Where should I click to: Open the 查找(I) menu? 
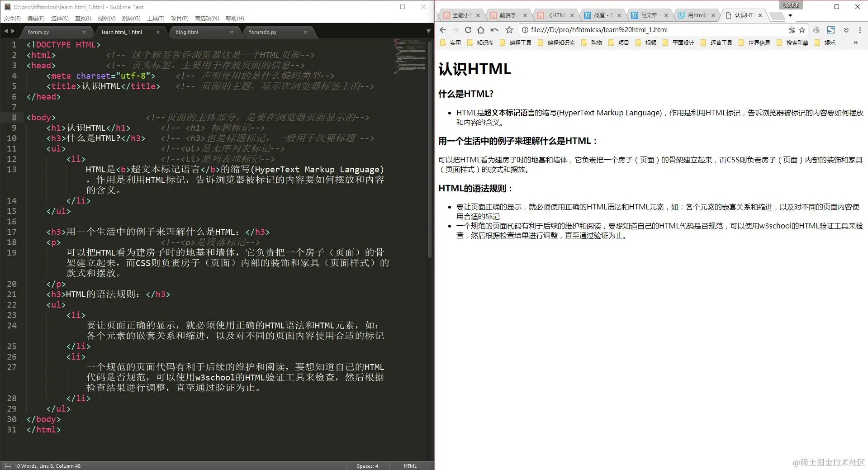[83, 19]
